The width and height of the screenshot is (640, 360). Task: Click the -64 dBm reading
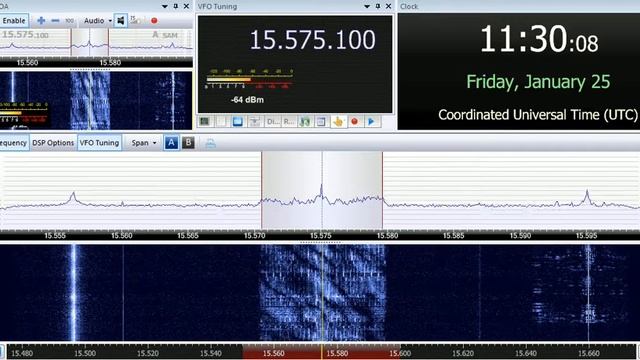(x=247, y=100)
